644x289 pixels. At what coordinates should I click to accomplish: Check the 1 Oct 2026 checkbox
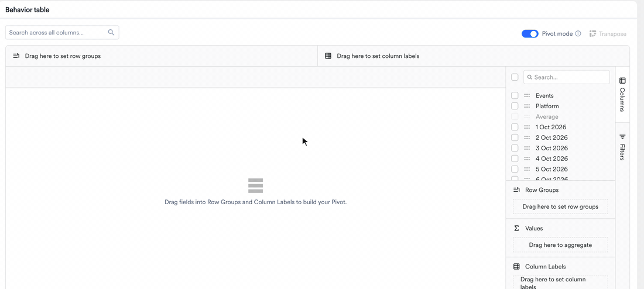(515, 128)
